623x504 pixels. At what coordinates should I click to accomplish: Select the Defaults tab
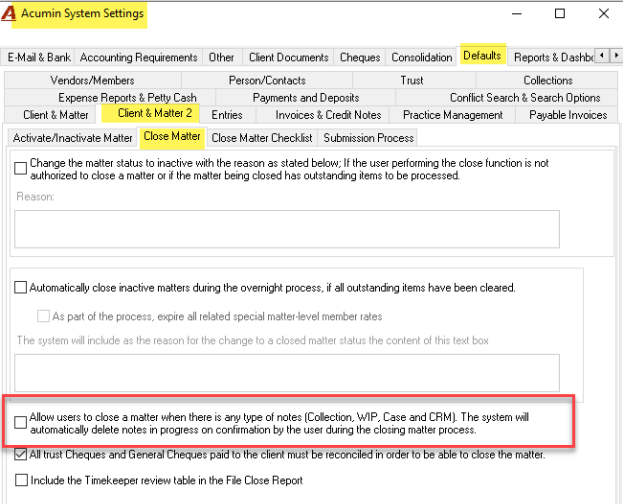[x=482, y=55]
